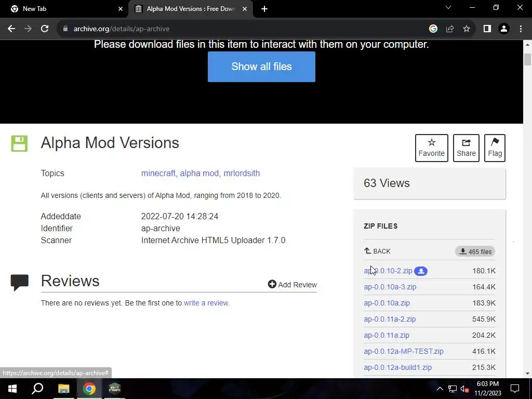This screenshot has height=399, width=532.
Task: Click the write a review link
Action: [206, 303]
